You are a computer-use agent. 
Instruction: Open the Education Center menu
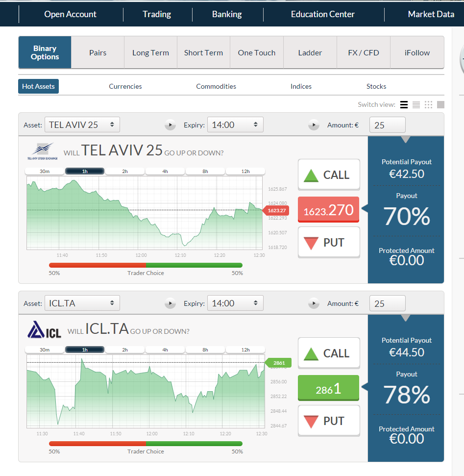point(323,14)
